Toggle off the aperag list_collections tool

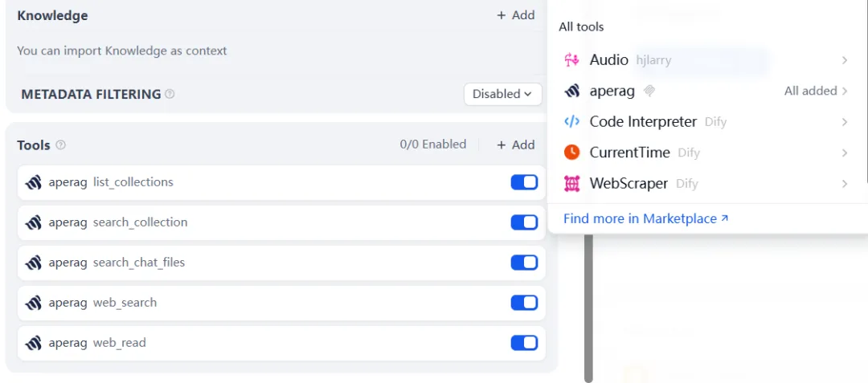click(x=524, y=182)
